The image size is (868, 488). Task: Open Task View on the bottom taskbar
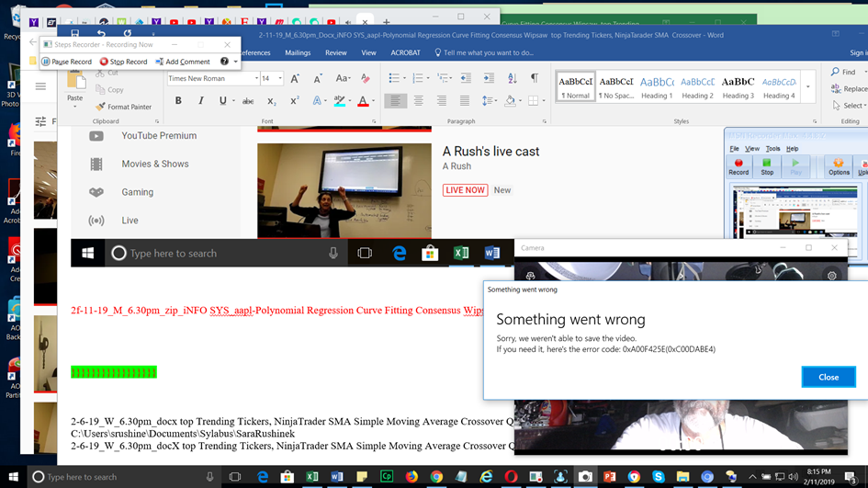pyautogui.click(x=235, y=476)
